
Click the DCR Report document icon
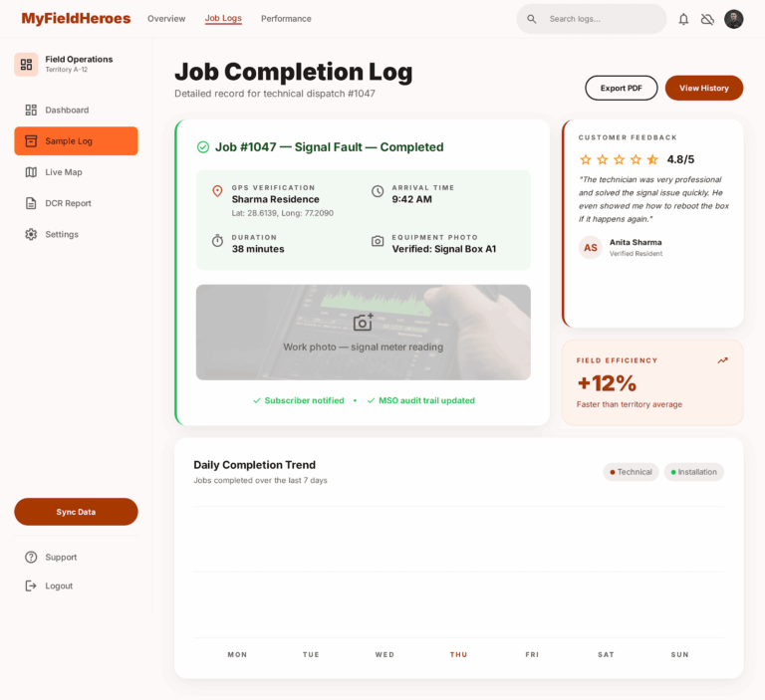tap(31, 203)
